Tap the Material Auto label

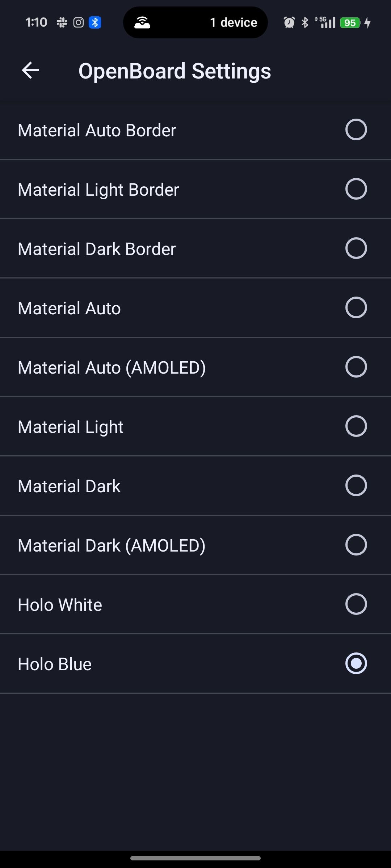[x=69, y=308]
